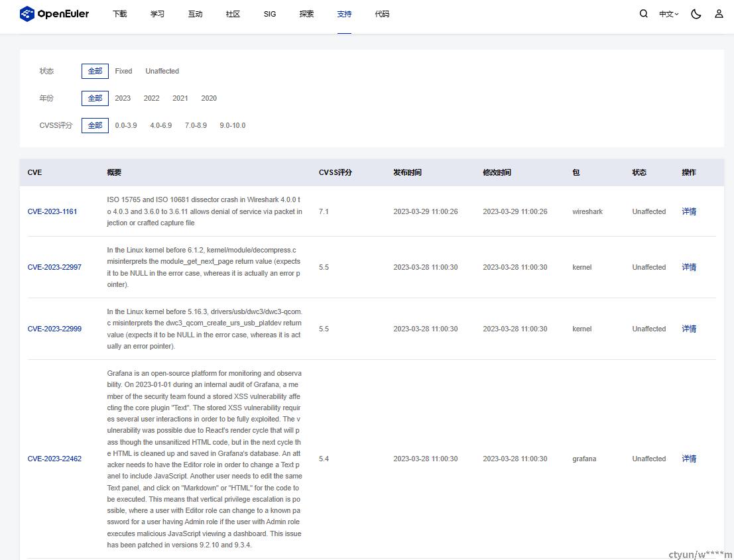
Task: Click the wireshark package cell
Action: pyautogui.click(x=587, y=211)
